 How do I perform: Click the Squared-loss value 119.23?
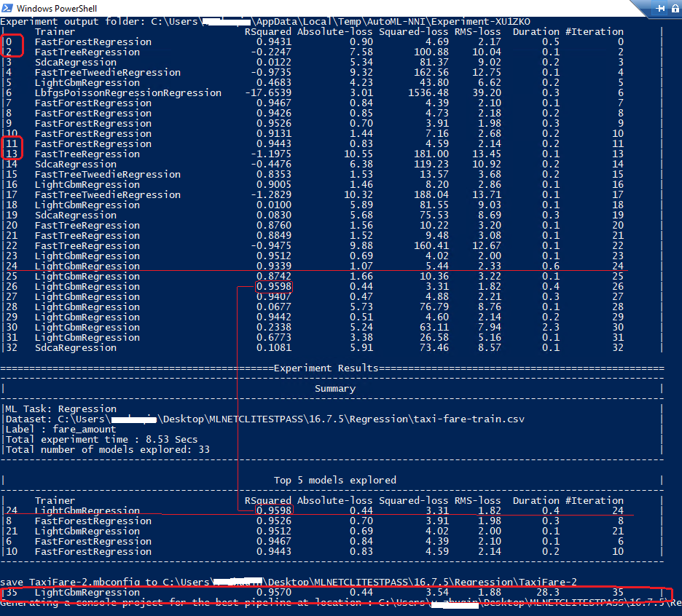431,165
